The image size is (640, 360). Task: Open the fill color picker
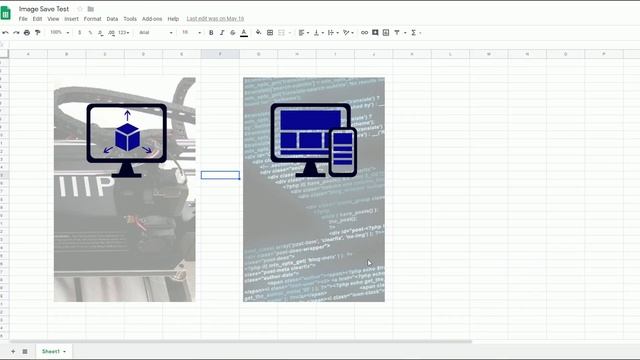click(x=258, y=33)
